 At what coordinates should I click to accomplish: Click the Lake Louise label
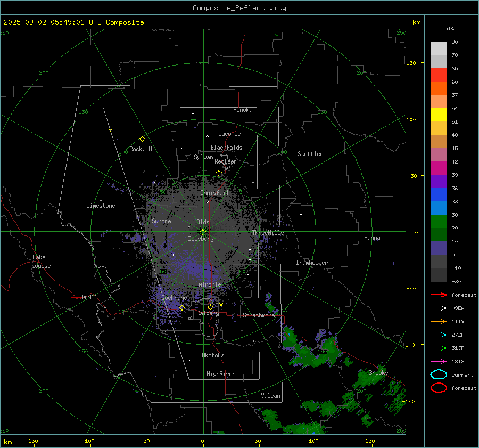pyautogui.click(x=41, y=262)
